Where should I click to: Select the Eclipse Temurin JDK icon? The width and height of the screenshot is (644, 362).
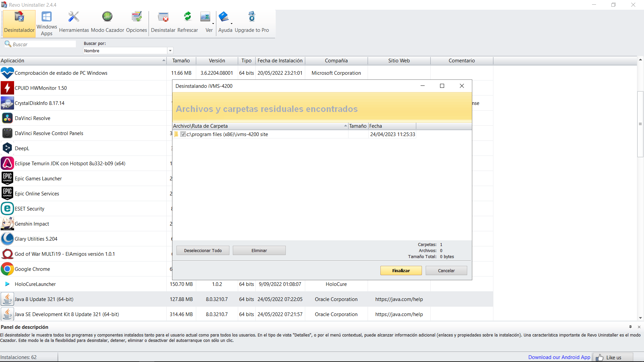[x=7, y=163]
